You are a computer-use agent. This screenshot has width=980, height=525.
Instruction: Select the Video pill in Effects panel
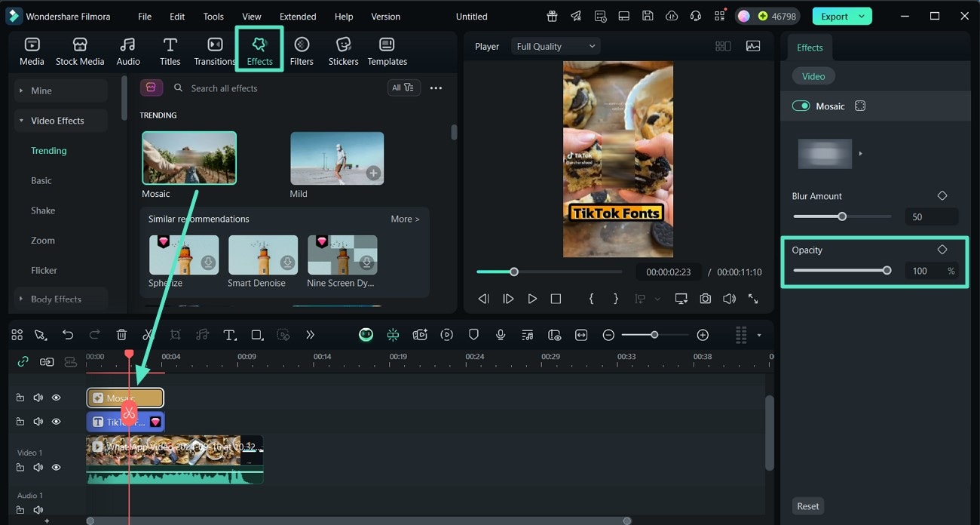(x=813, y=76)
